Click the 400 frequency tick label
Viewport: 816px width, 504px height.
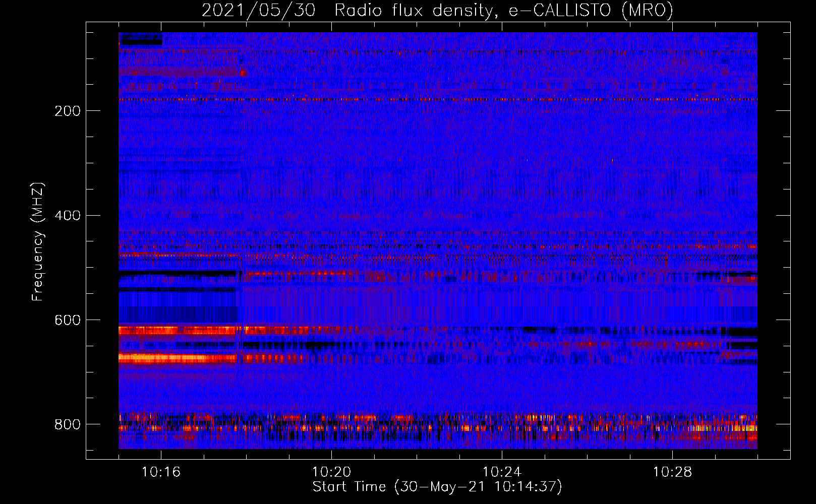click(68, 216)
